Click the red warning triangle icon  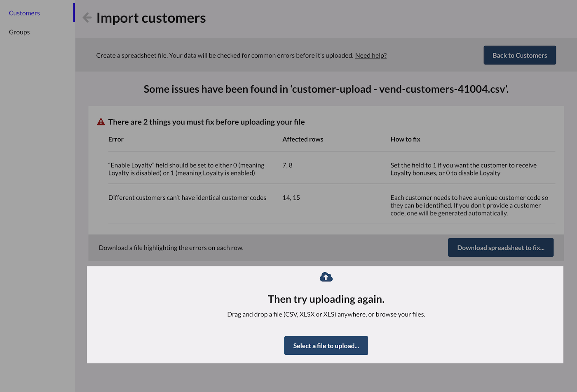tap(101, 122)
